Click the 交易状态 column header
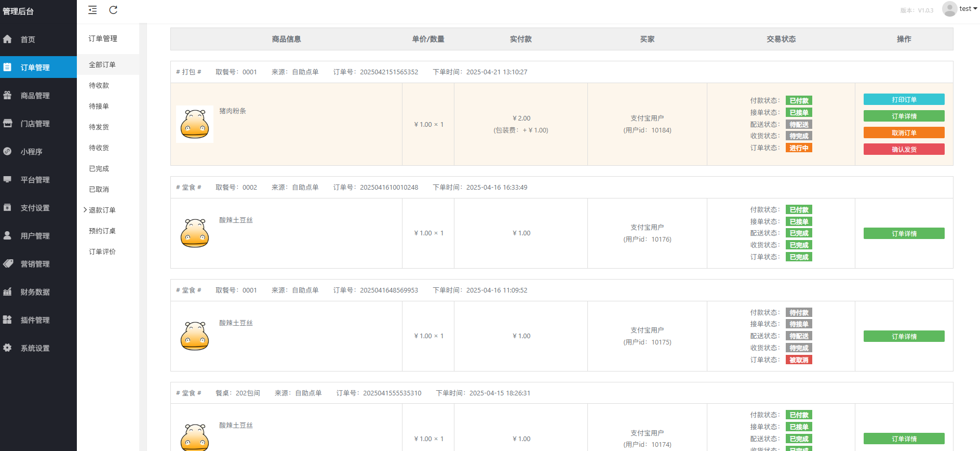The height and width of the screenshot is (451, 980). click(781, 39)
